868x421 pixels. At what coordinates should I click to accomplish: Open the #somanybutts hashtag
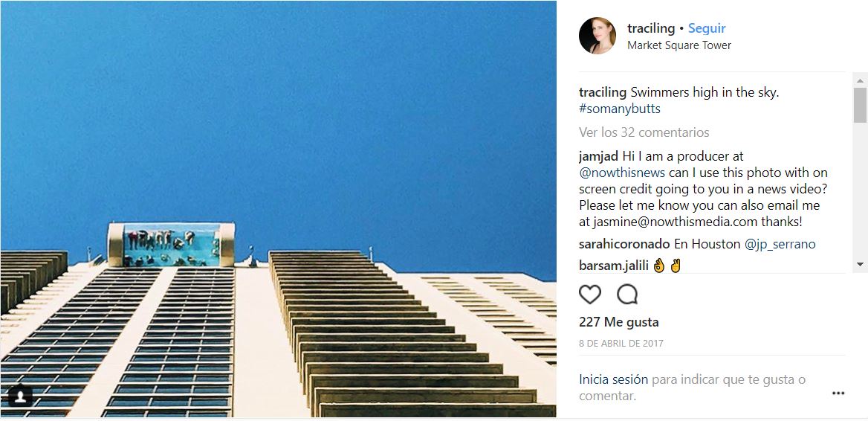click(620, 109)
